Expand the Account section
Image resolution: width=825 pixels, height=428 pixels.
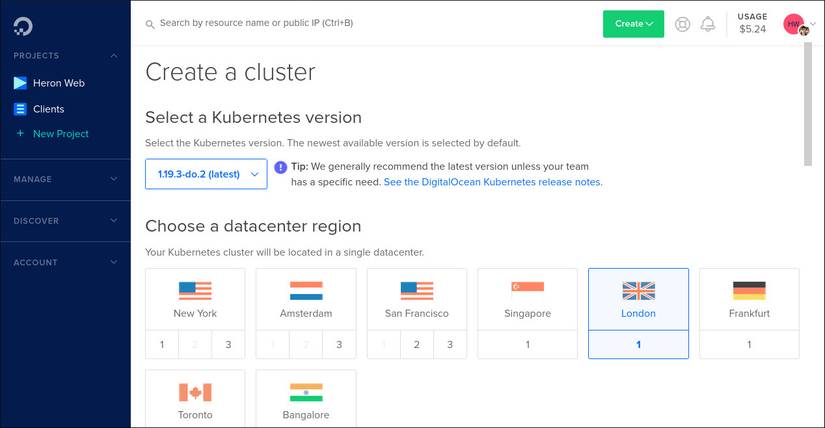tap(65, 262)
